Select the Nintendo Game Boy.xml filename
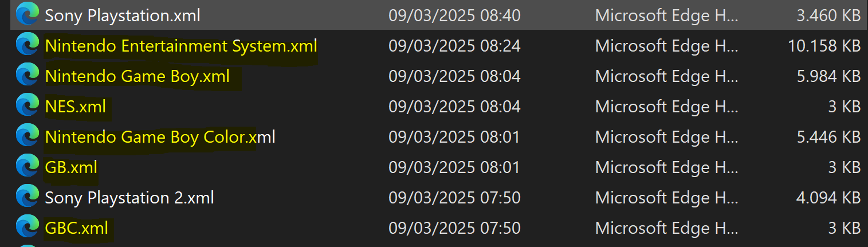Image resolution: width=868 pixels, height=247 pixels. (138, 76)
